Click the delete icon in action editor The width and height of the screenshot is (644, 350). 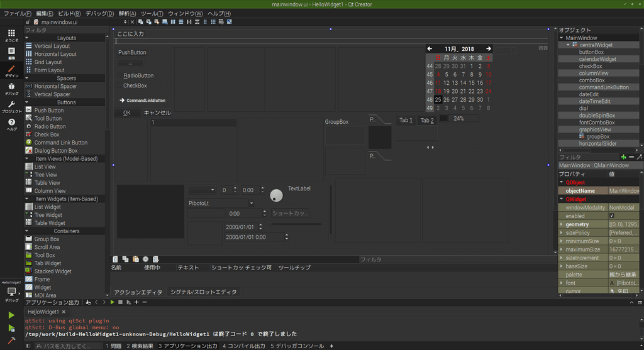[x=145, y=260]
